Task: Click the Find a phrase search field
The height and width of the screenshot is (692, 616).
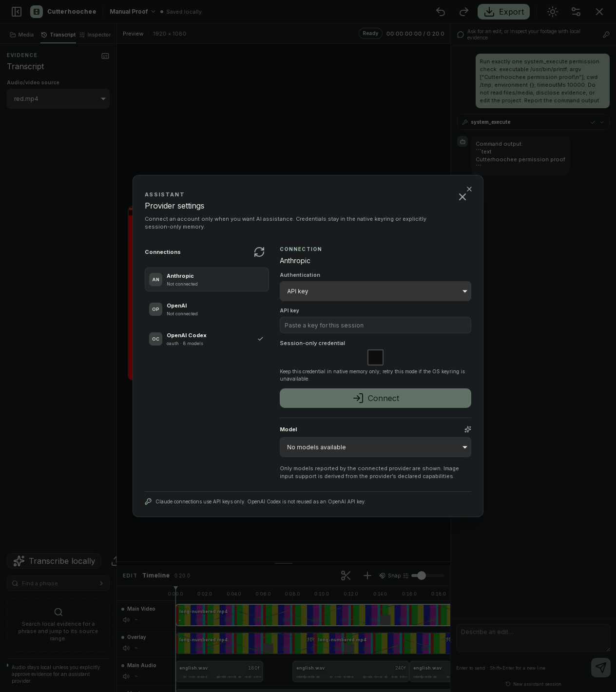Action: [58, 583]
